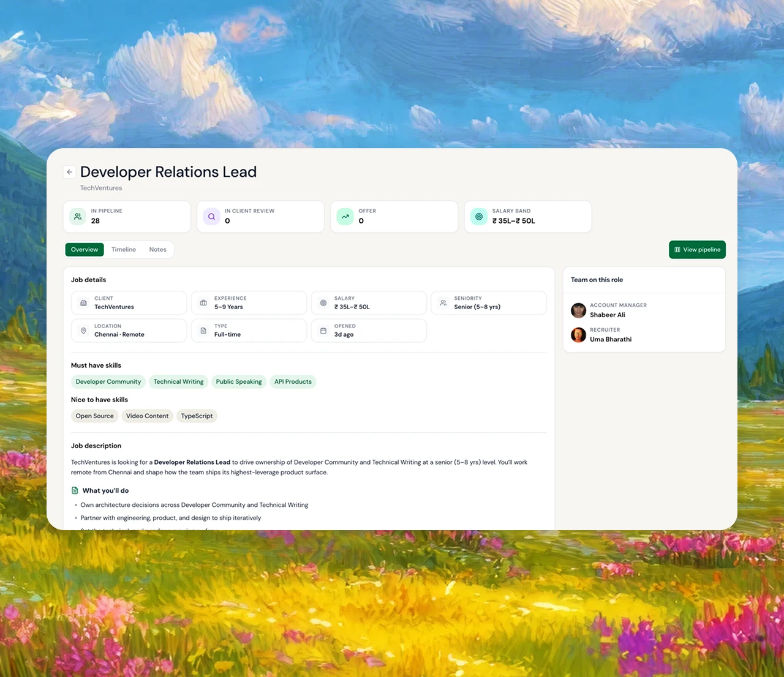The image size is (784, 677).
Task: Open the Salary Band card
Action: coord(528,217)
